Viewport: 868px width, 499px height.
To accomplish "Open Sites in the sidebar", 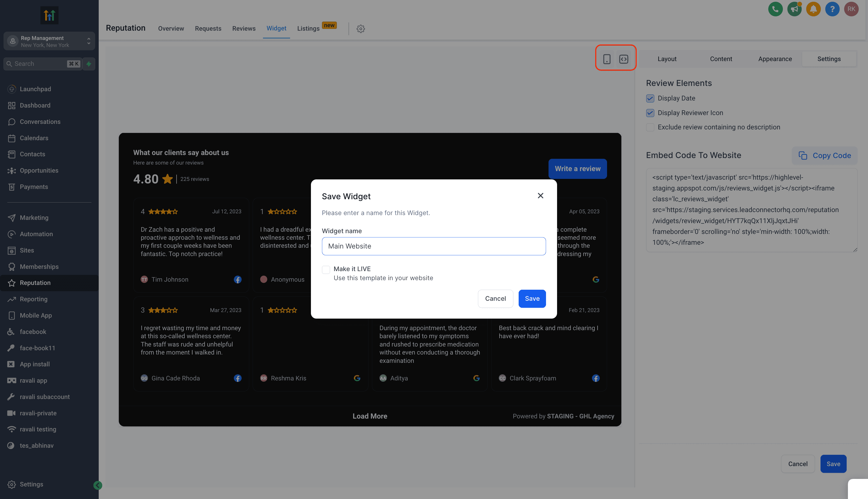I will coord(27,251).
